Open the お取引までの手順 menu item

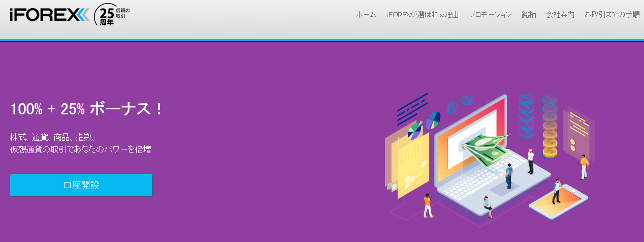[x=612, y=15]
